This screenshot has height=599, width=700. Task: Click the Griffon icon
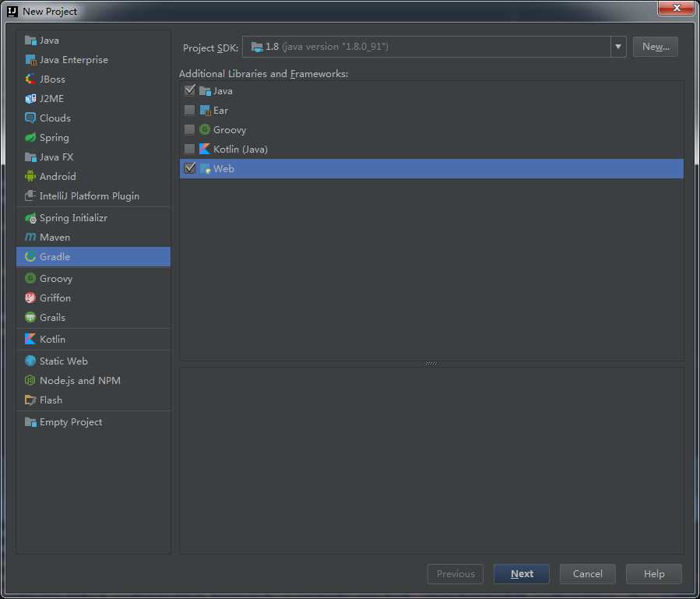[x=30, y=298]
